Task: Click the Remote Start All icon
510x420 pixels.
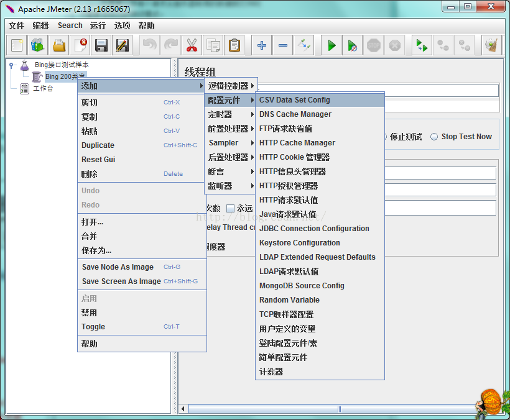Action: point(422,45)
